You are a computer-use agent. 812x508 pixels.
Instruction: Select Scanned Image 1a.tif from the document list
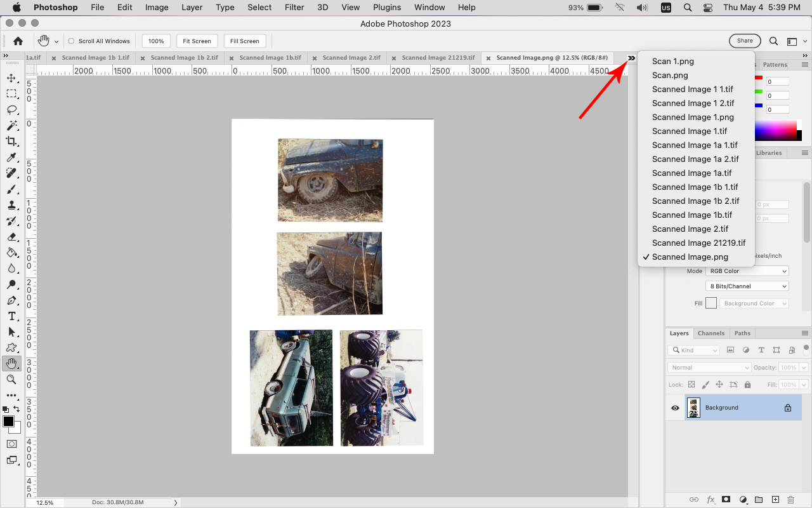(691, 173)
